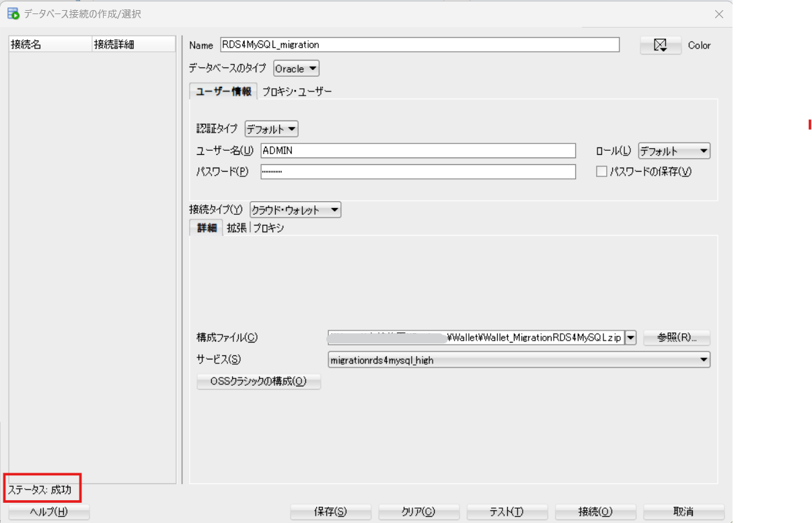Click the Name input field
The height and width of the screenshot is (523, 812).
tap(420, 44)
